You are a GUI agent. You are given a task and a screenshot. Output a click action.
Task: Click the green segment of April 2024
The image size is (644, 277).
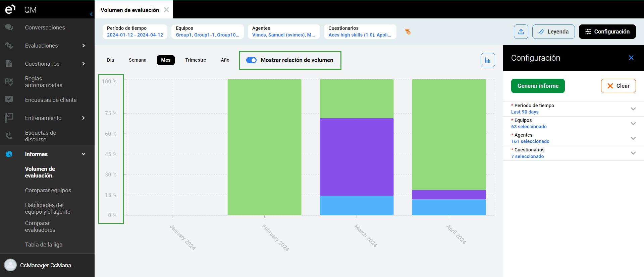click(449, 135)
